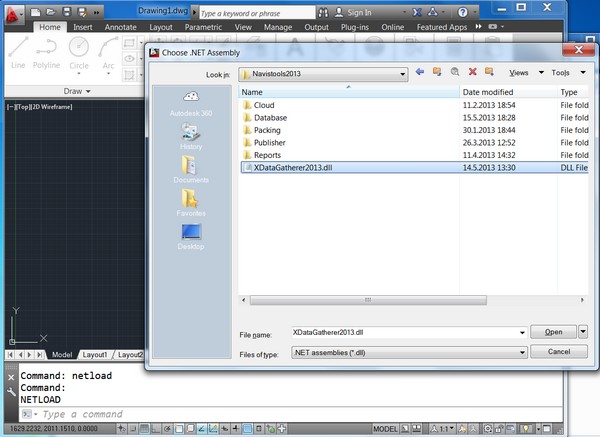Screen dimensions: 600x437
Task: Switch to the Annotate ribbon tab
Action: (121, 27)
